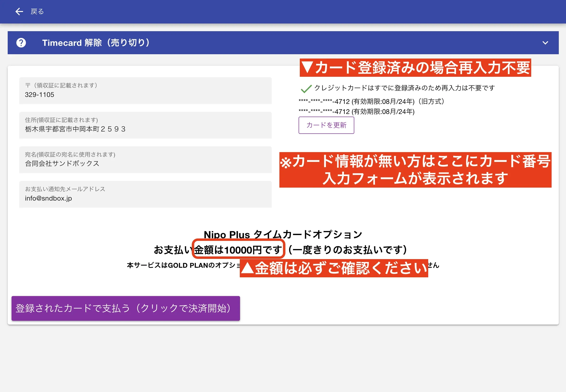Click the Timecard 解除（売り切り）header title
Image resolution: width=566 pixels, height=392 pixels.
pyautogui.click(x=96, y=43)
